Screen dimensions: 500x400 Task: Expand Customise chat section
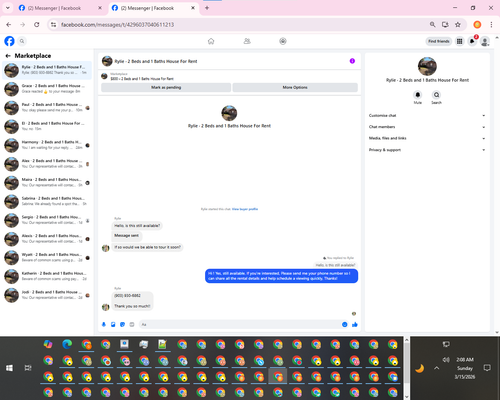(x=427, y=116)
